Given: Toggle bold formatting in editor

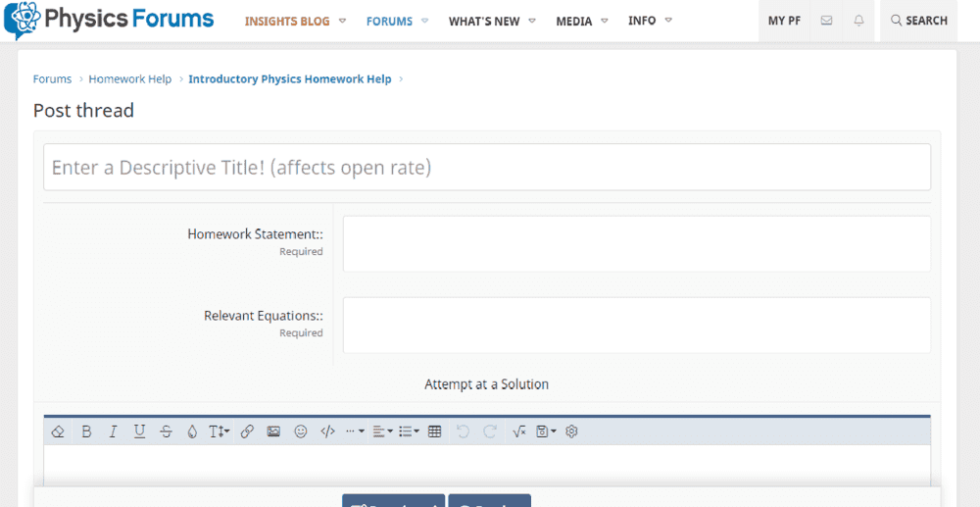Looking at the screenshot, I should pos(86,431).
